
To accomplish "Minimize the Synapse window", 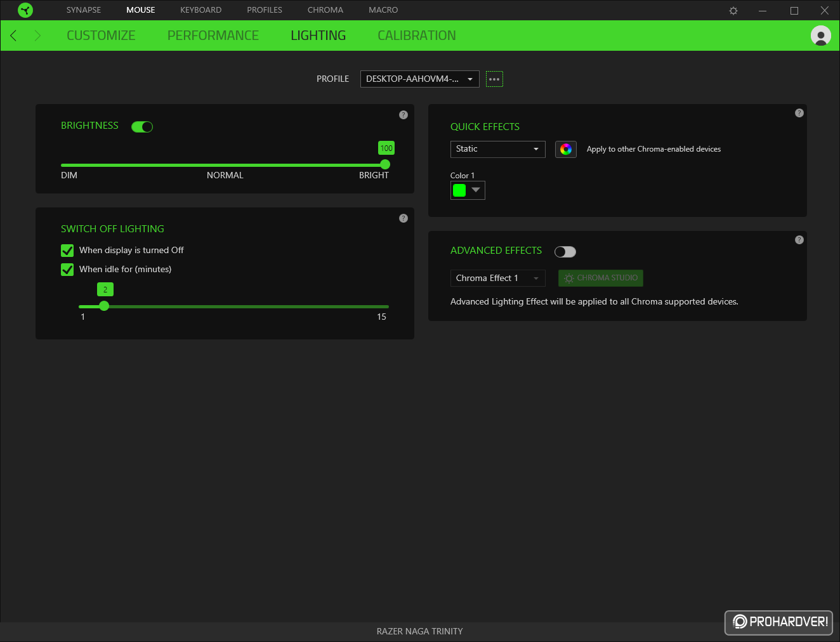I will 763,11.
